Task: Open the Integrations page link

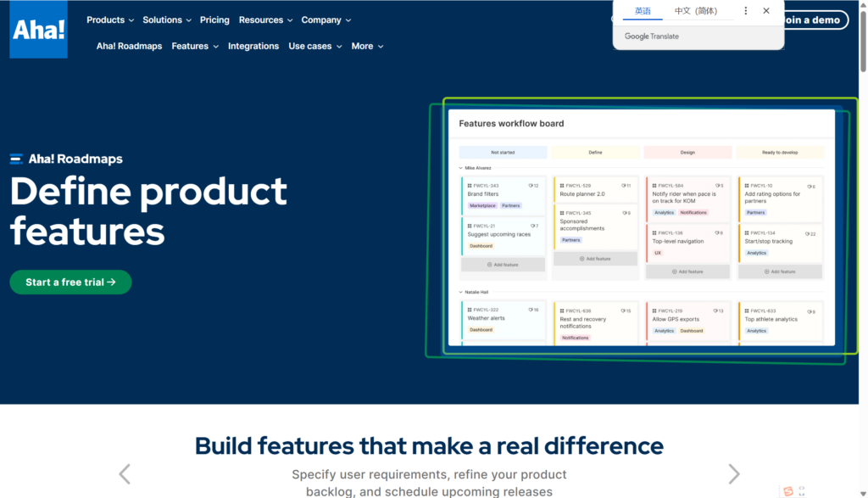Action: tap(253, 46)
